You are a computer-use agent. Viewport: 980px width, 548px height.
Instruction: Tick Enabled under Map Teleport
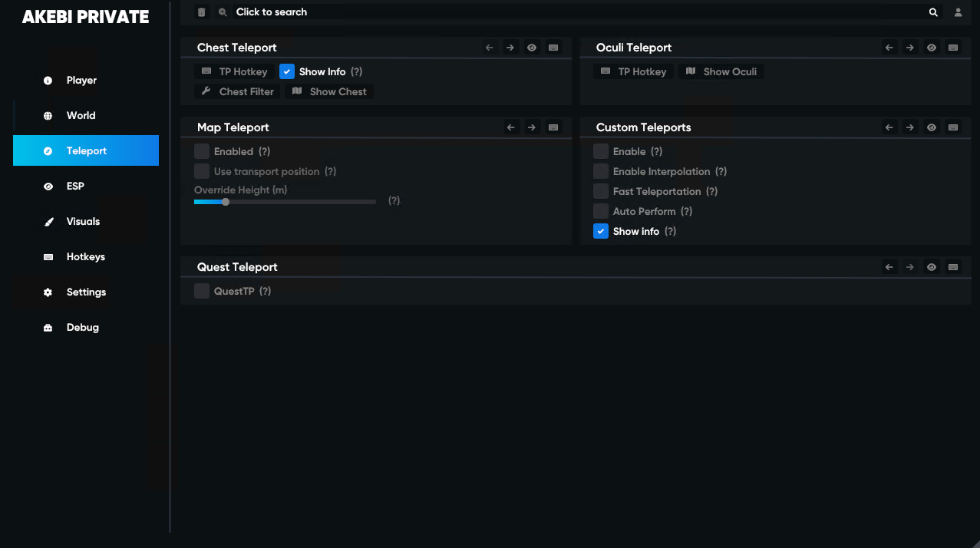202,151
